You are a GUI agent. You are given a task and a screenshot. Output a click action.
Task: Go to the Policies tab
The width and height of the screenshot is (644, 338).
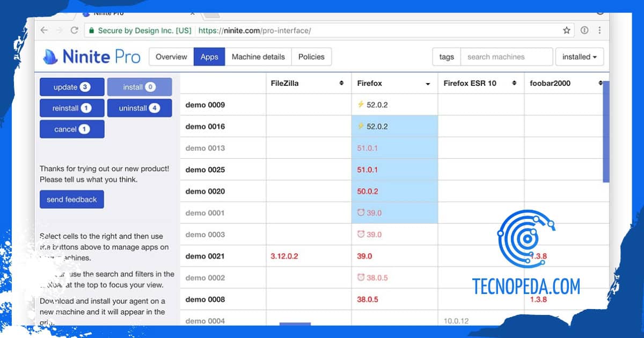tap(311, 57)
